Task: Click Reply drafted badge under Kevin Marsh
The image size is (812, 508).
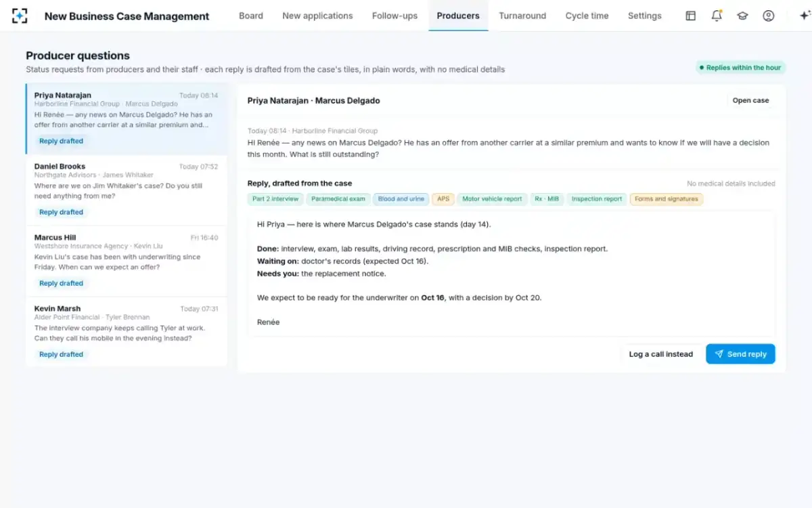Action: (61, 354)
